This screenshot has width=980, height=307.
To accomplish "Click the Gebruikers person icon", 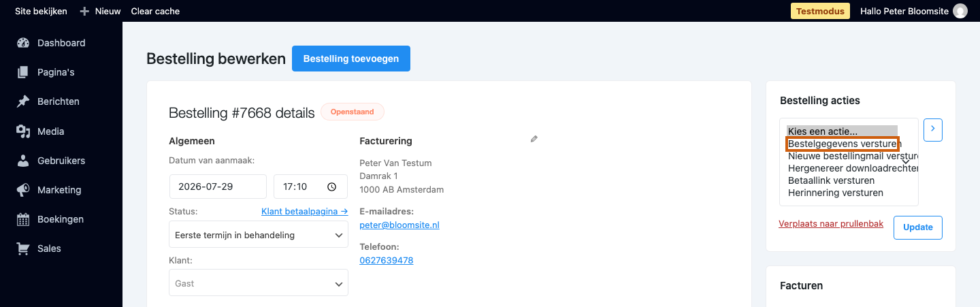I will tap(23, 161).
